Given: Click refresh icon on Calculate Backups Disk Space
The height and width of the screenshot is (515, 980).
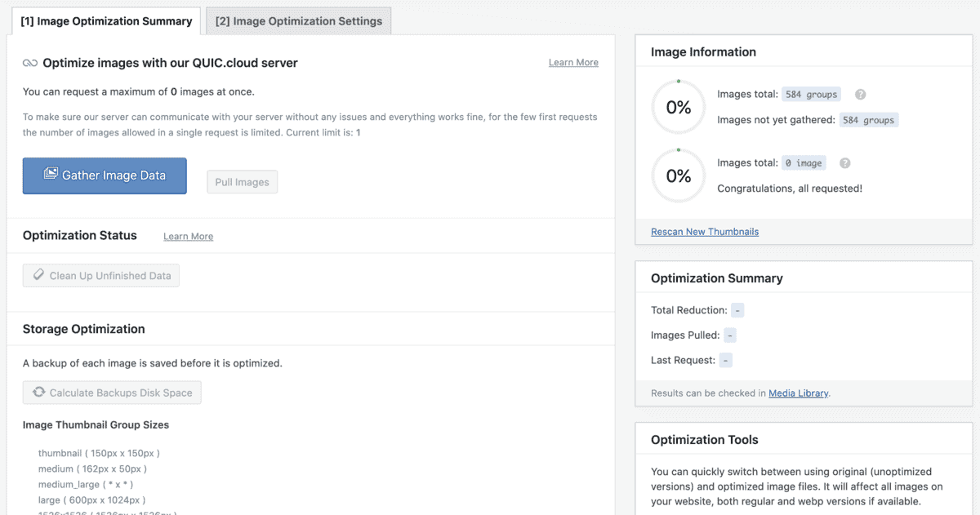Looking at the screenshot, I should tap(38, 393).
